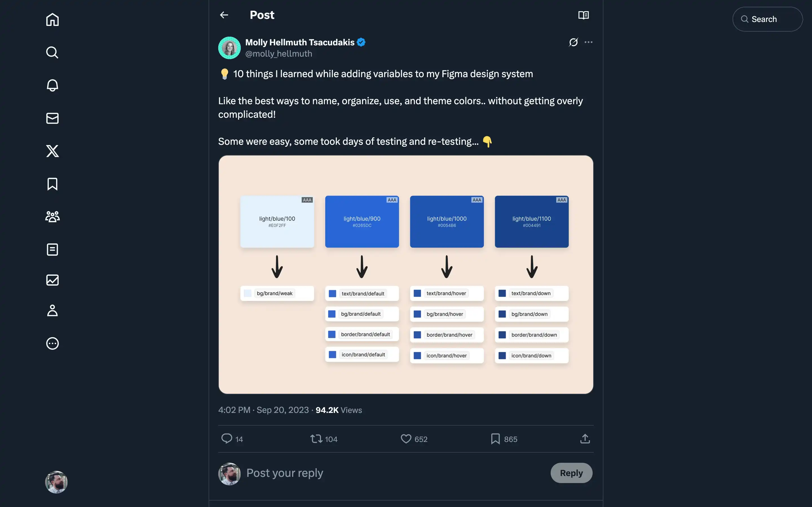Open Lists in the sidebar
The width and height of the screenshot is (812, 507).
pos(52,250)
